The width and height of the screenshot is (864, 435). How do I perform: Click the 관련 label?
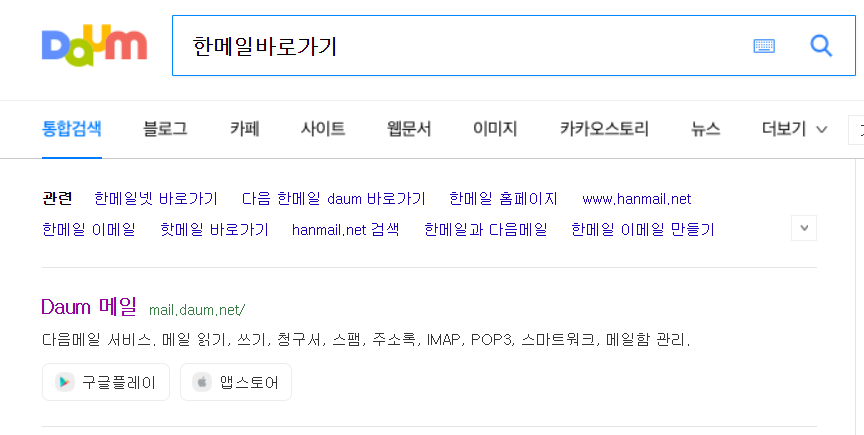coord(57,198)
